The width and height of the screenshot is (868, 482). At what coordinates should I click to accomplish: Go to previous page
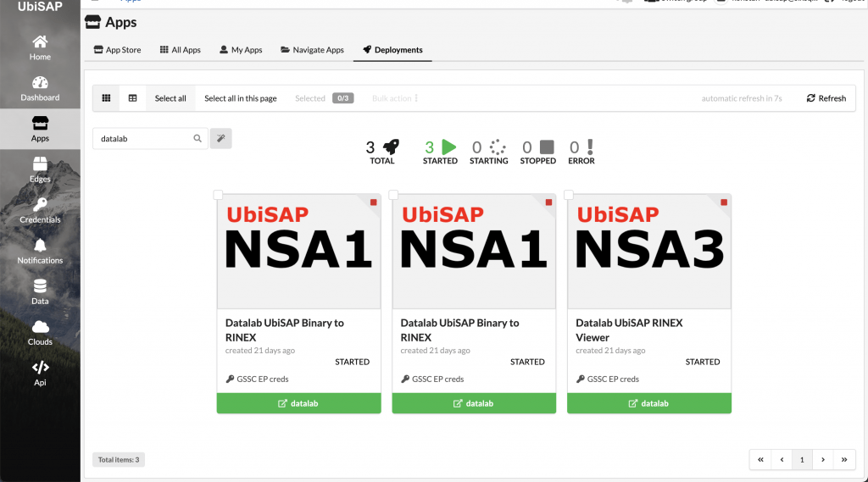point(782,459)
